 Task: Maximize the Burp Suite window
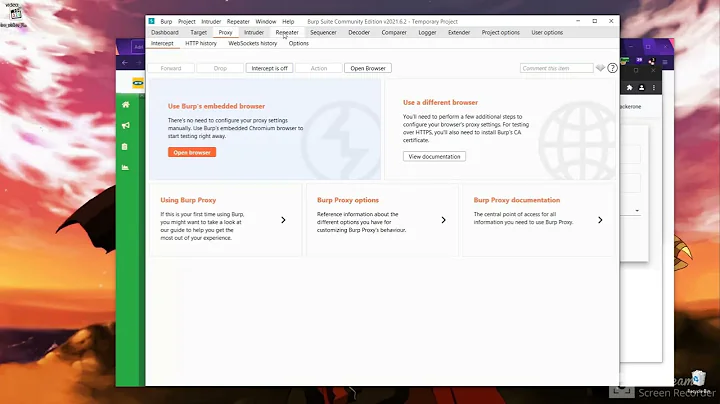595,21
